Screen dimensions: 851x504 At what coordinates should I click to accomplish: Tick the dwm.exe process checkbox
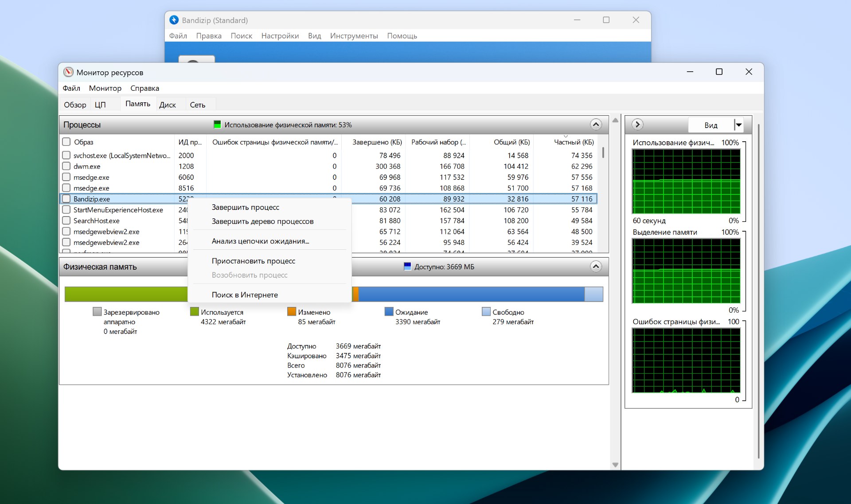[x=66, y=166]
